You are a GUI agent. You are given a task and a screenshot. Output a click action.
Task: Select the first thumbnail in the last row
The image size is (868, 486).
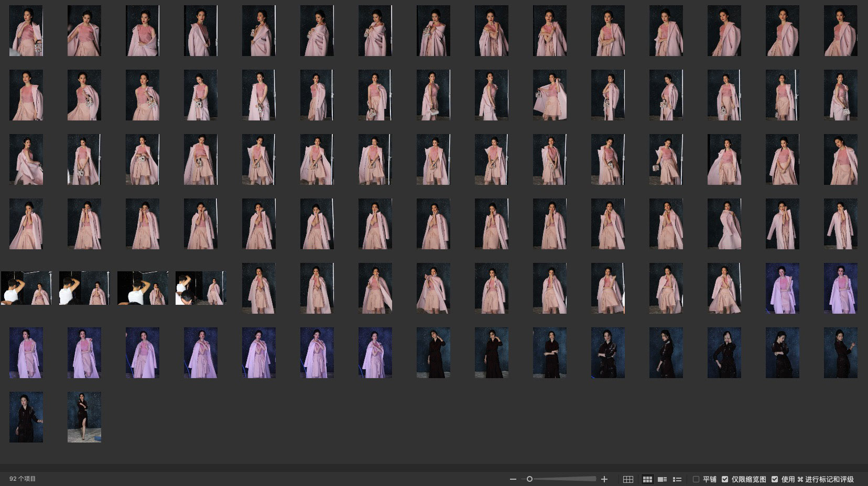click(26, 417)
